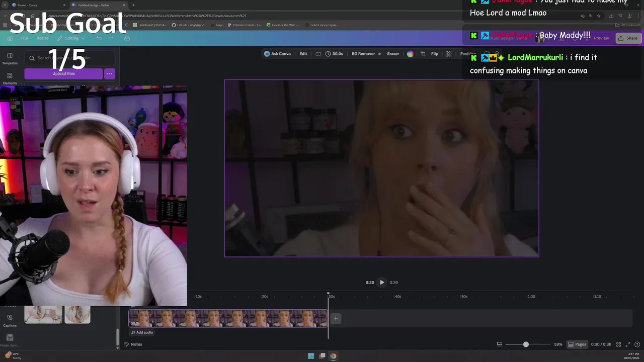Open the Resize menu

tap(42, 38)
